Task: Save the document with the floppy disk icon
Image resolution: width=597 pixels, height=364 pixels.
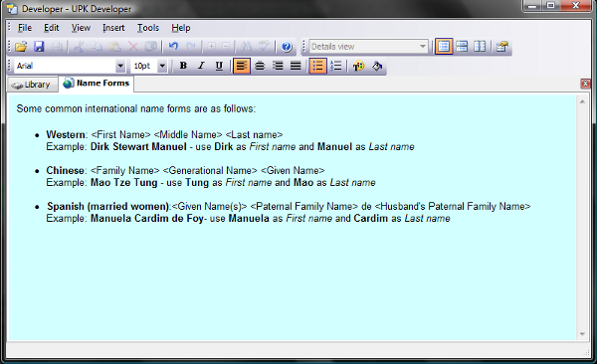Action: (x=39, y=47)
